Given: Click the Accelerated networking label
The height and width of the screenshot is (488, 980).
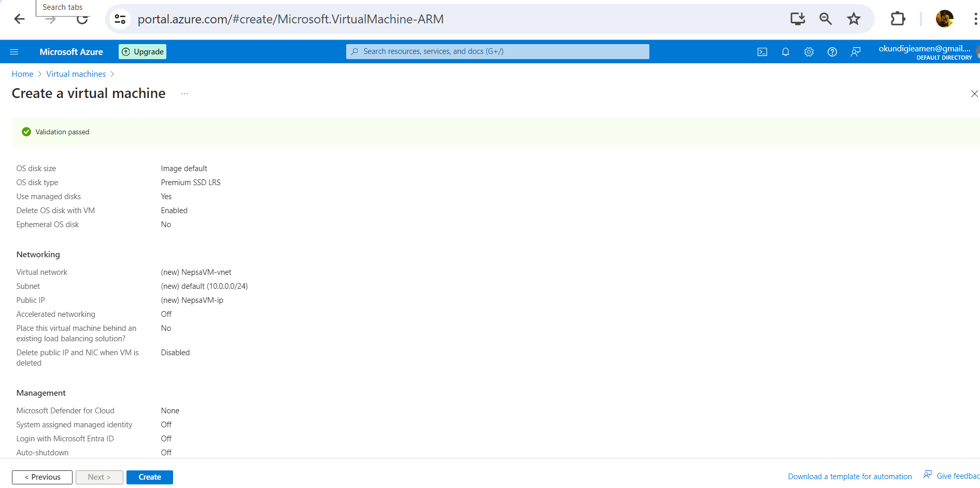Looking at the screenshot, I should (56, 314).
